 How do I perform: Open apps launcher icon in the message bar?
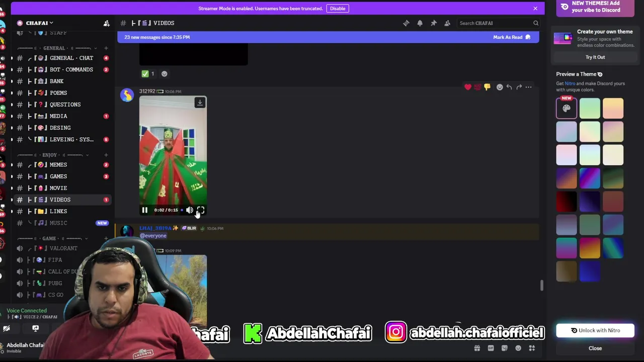(x=532, y=348)
